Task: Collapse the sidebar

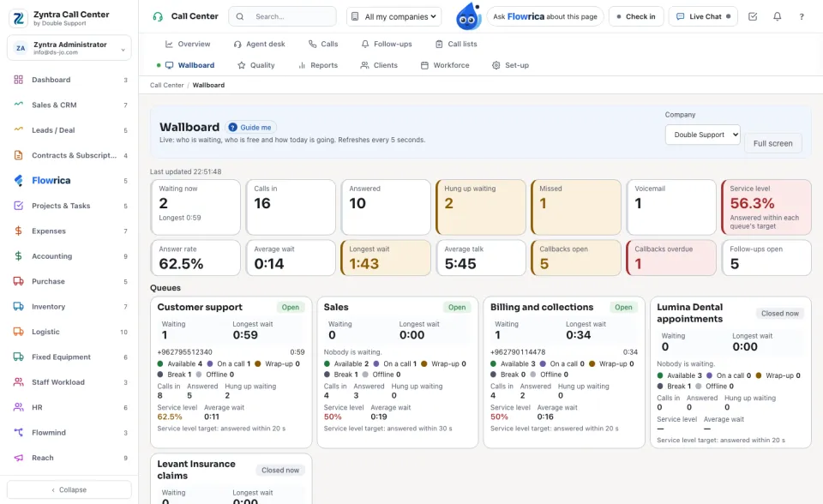Action: tap(69, 489)
